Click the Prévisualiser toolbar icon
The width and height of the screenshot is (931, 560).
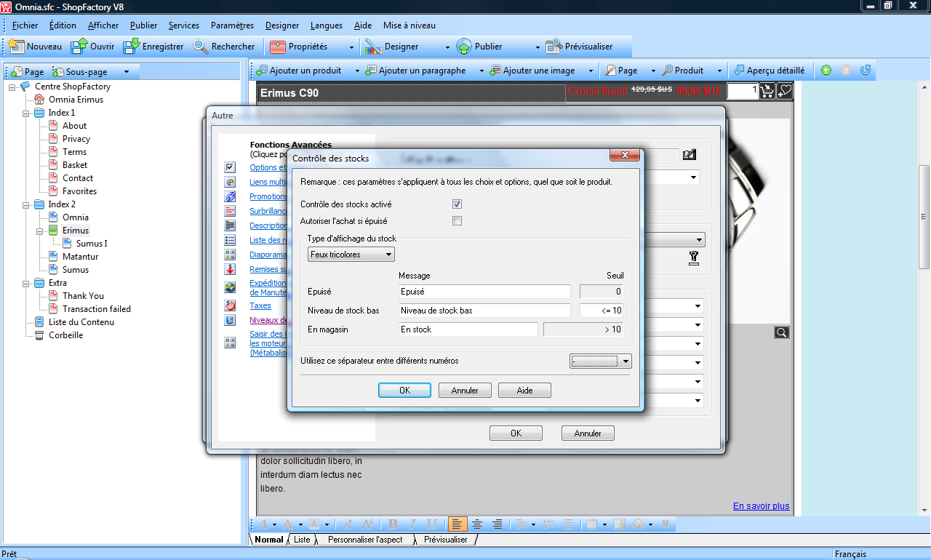pyautogui.click(x=554, y=47)
